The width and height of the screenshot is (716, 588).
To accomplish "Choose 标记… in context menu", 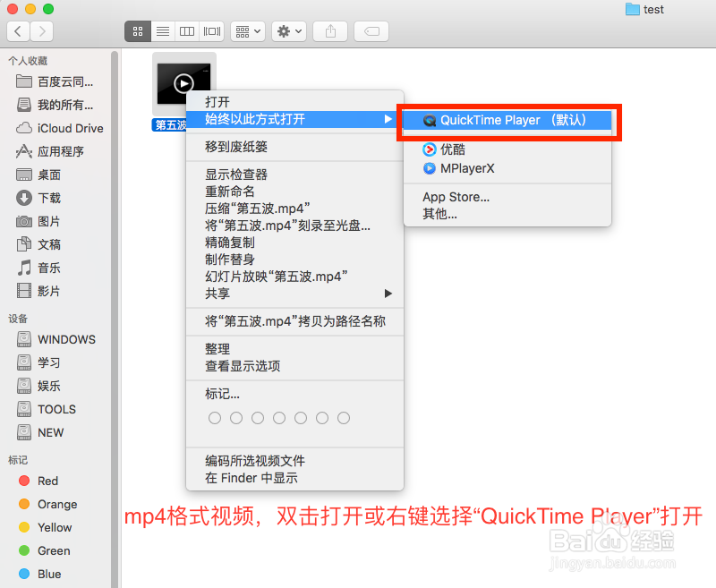I will [x=295, y=394].
